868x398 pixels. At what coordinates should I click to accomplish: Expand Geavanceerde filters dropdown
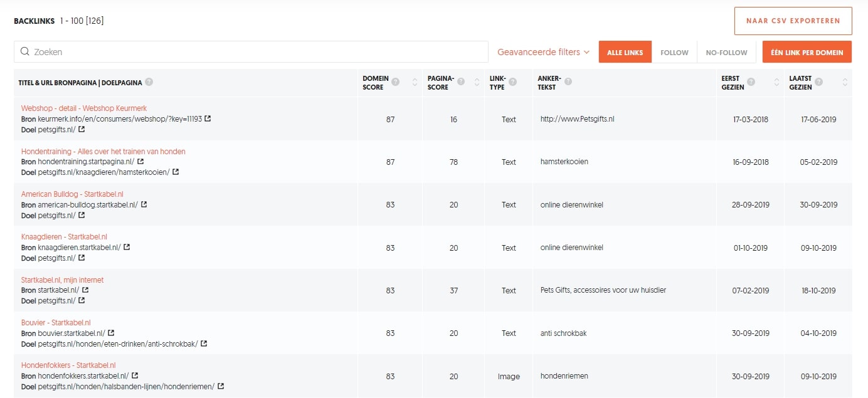pyautogui.click(x=543, y=52)
